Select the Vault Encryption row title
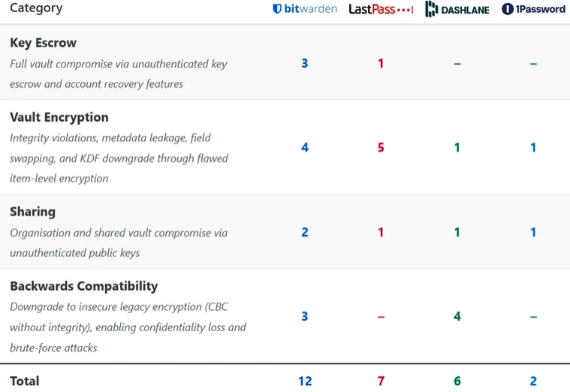570x392 pixels. pyautogui.click(x=59, y=117)
